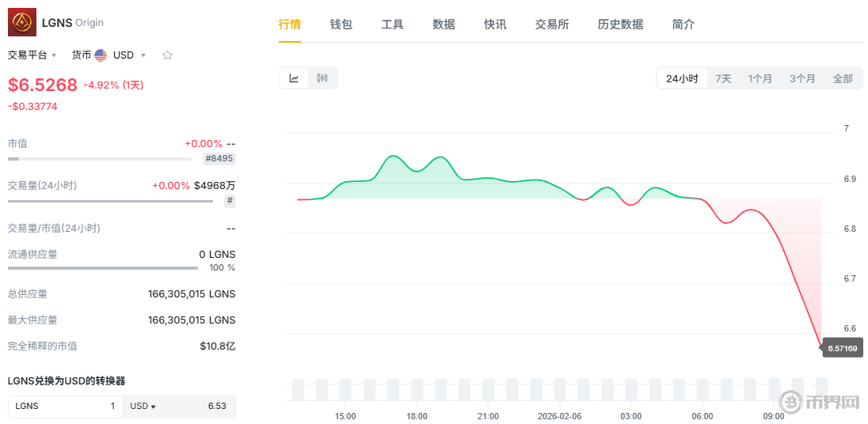
Task: Select the 3个月 time range button
Action: click(802, 78)
